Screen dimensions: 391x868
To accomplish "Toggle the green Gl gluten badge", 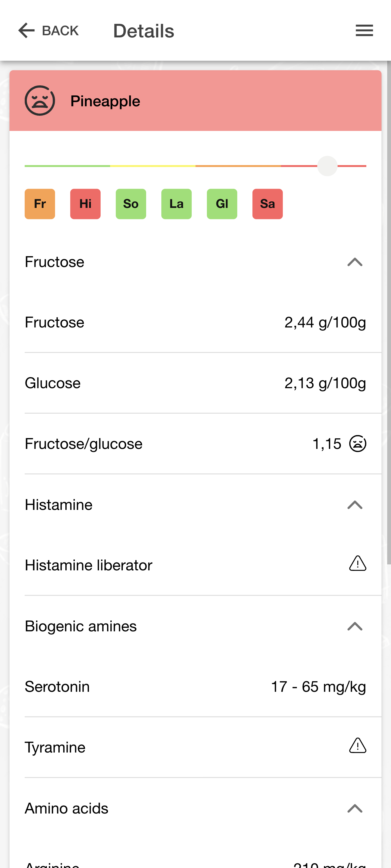I will point(222,204).
